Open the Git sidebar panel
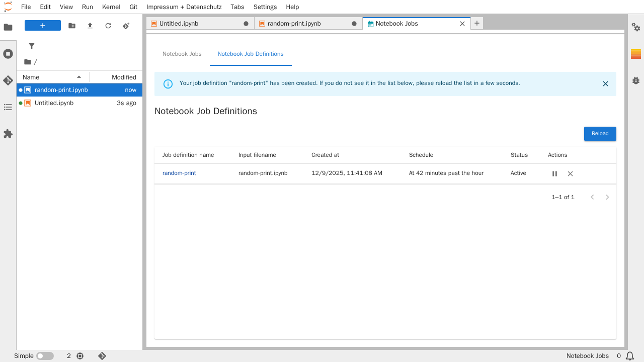This screenshot has width=644, height=362. (x=8, y=80)
